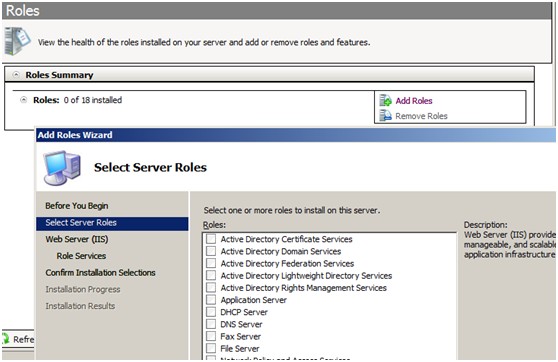
Task: Click the green Refresh icon
Action: point(6,339)
